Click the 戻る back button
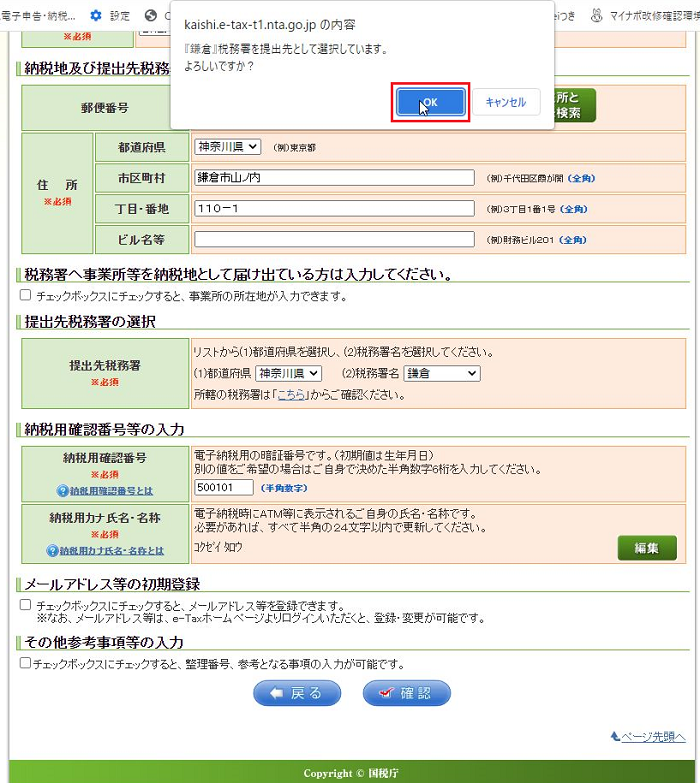Viewport: 700px width, 783px height. (297, 693)
